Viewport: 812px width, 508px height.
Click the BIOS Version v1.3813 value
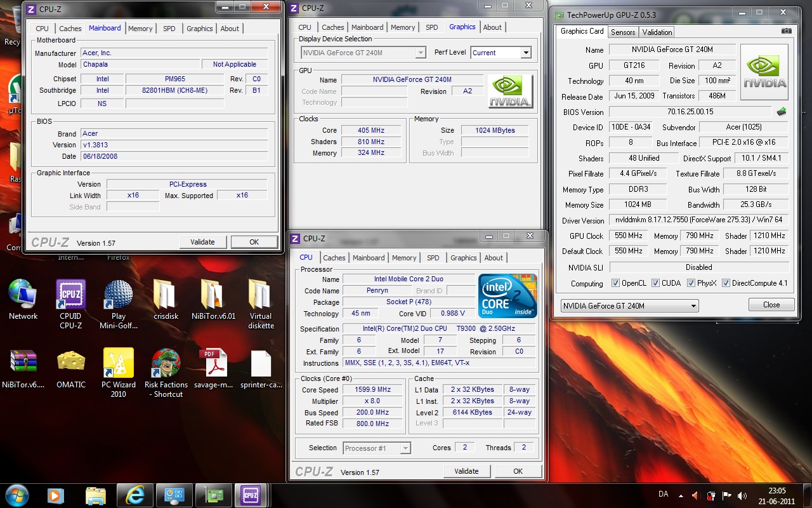coord(174,145)
